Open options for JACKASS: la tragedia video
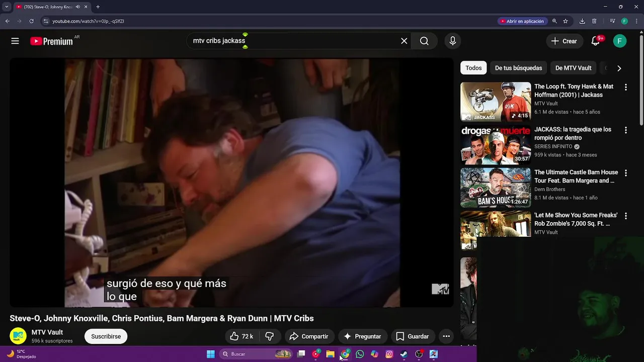This screenshot has width=644, height=362. pyautogui.click(x=626, y=130)
